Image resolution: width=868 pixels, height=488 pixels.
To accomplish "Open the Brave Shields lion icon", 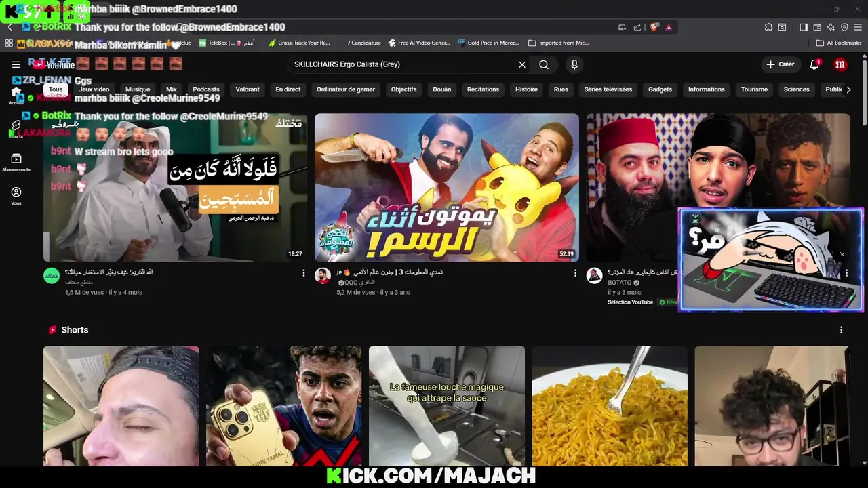I will tap(654, 27).
